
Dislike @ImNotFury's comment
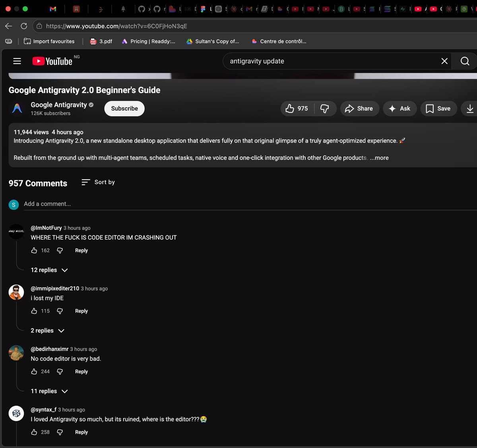pyautogui.click(x=60, y=250)
